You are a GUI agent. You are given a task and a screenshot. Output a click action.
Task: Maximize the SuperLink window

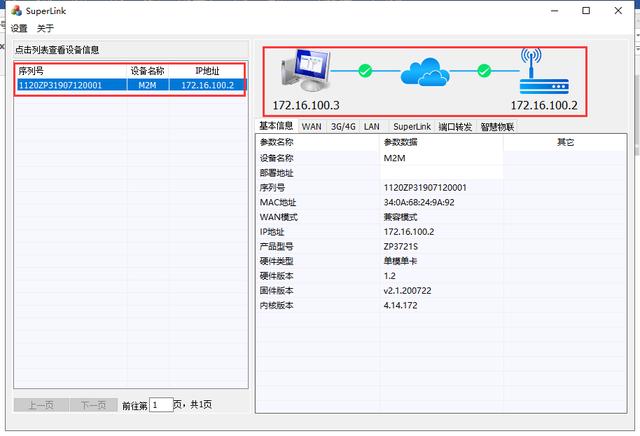586,11
